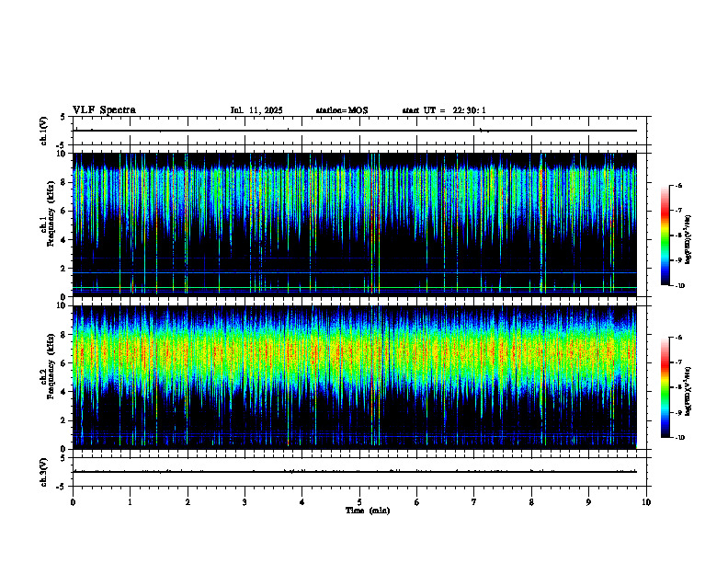Click the ch.2 spectrogram panel

(x=355, y=377)
